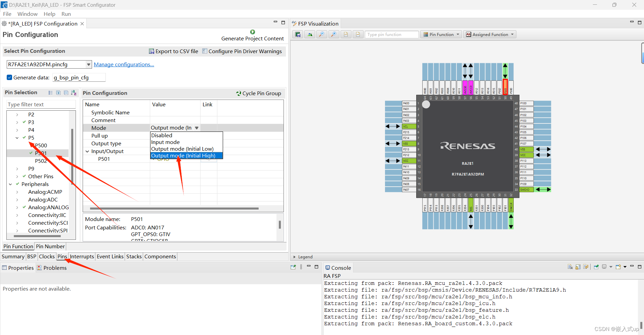Viewport: 644px width, 335px height.
Task: Collapse the P5 port node
Action: (17, 138)
